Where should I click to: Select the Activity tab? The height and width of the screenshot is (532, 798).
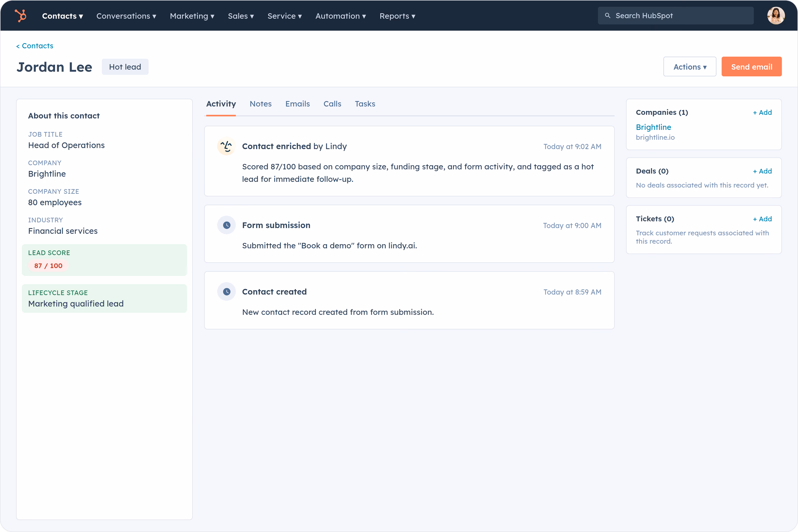click(x=221, y=104)
